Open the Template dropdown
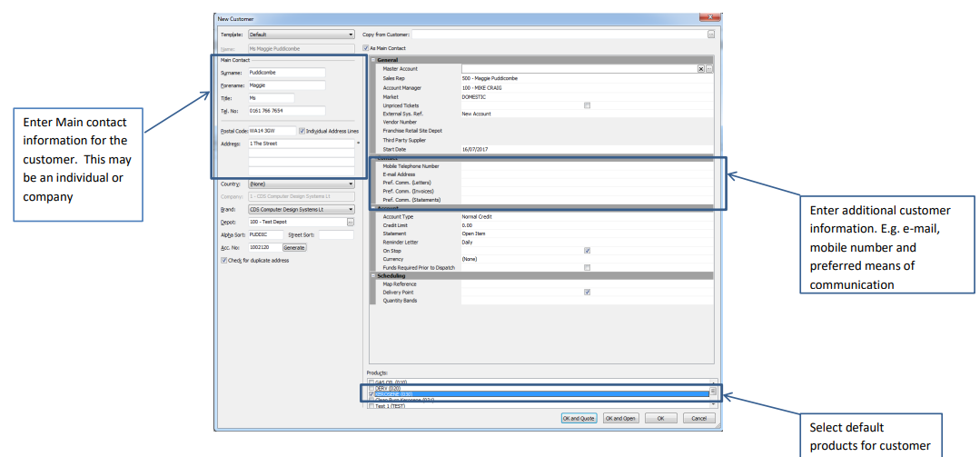This screenshot has height=457, width=980. [351, 35]
